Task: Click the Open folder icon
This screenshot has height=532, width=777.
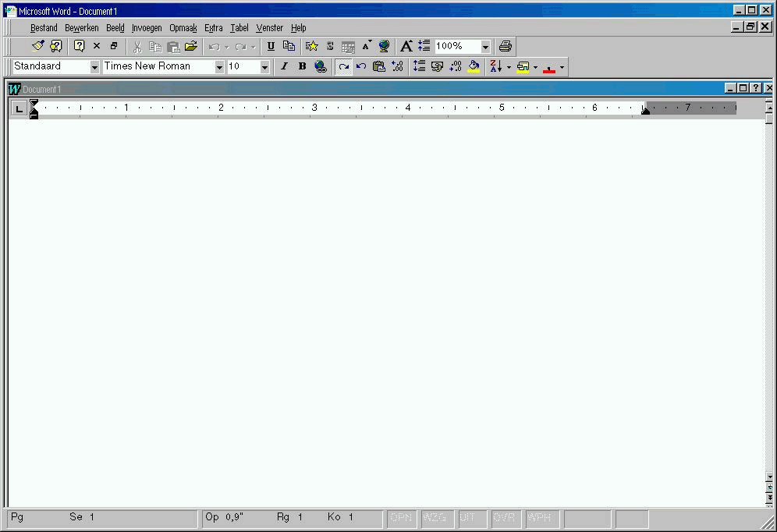Action: click(x=191, y=47)
